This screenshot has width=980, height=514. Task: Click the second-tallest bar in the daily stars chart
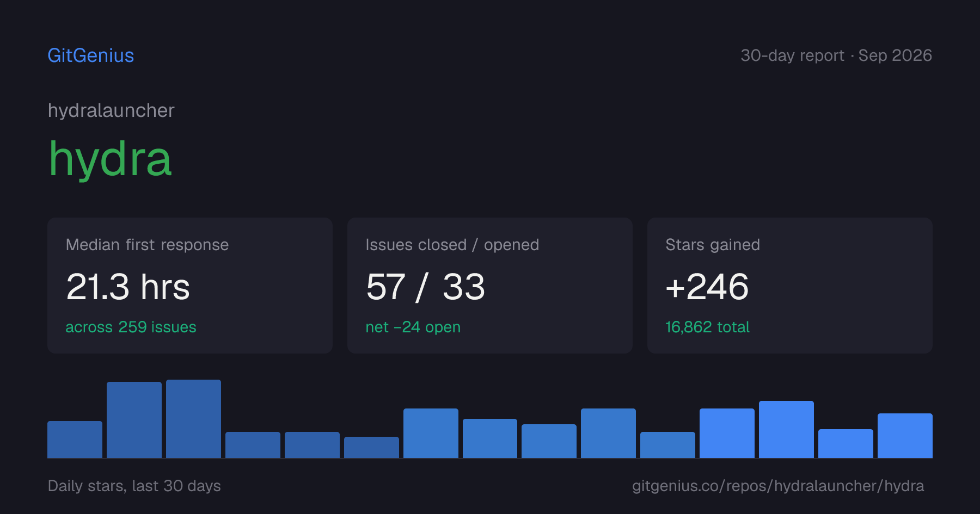click(x=134, y=420)
